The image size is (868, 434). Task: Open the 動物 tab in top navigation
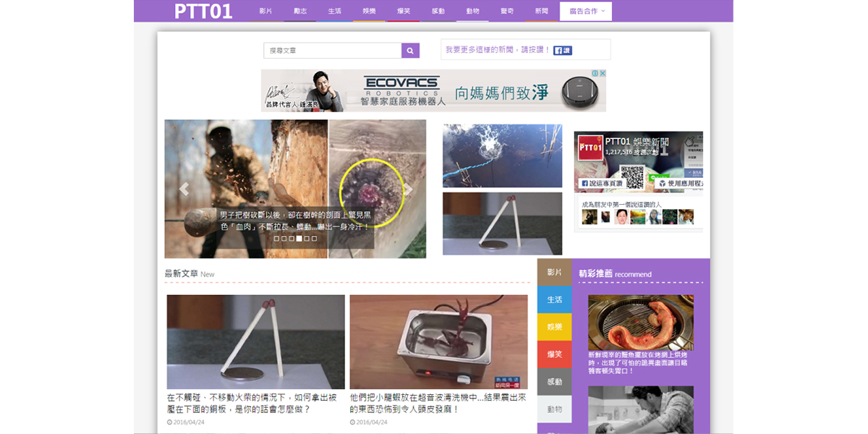tap(472, 12)
